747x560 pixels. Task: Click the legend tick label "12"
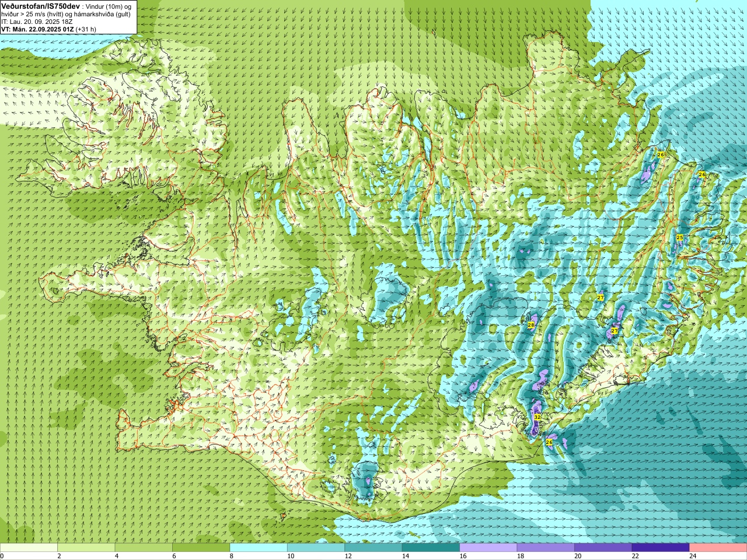(x=348, y=556)
